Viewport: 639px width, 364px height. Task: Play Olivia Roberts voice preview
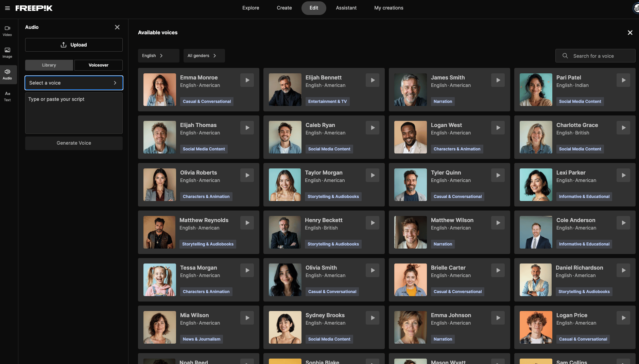(247, 175)
